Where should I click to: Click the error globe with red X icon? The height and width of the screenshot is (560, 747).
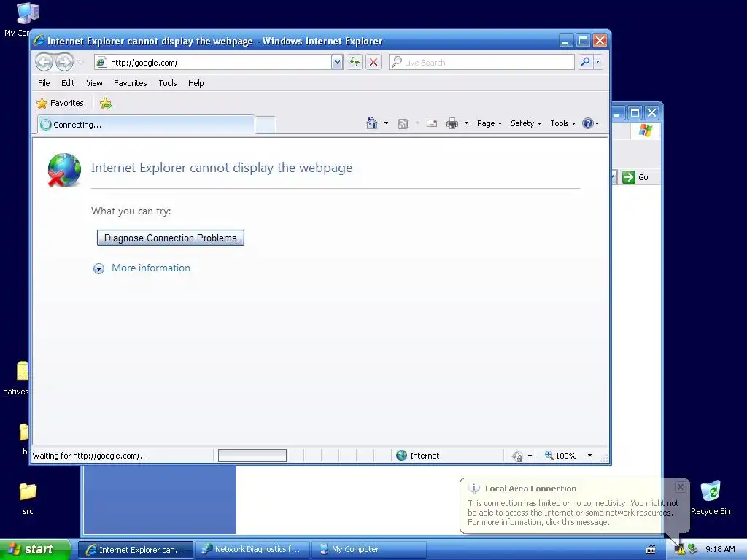coord(64,170)
